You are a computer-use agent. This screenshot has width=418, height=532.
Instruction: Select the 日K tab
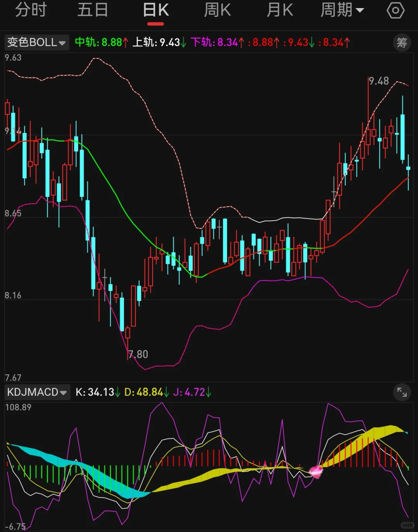(x=156, y=10)
